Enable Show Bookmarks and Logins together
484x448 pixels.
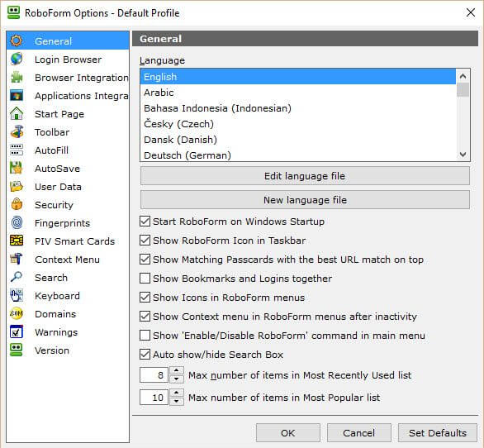145,278
